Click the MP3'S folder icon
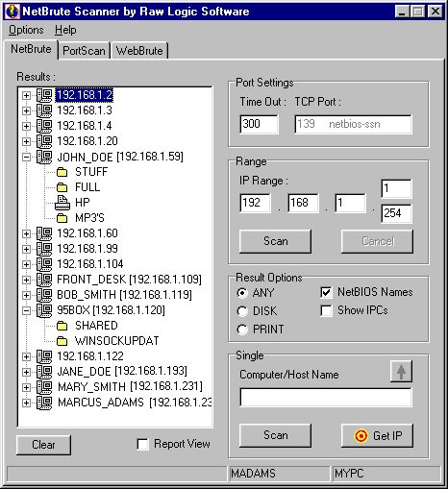This screenshot has height=489, width=448. (x=62, y=218)
